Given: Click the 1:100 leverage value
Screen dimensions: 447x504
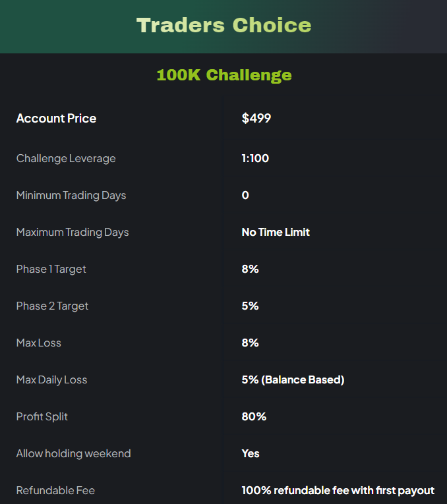Looking at the screenshot, I should [255, 159].
